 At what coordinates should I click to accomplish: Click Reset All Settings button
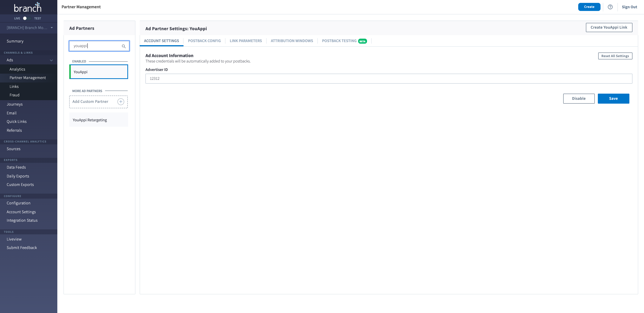pos(615,56)
